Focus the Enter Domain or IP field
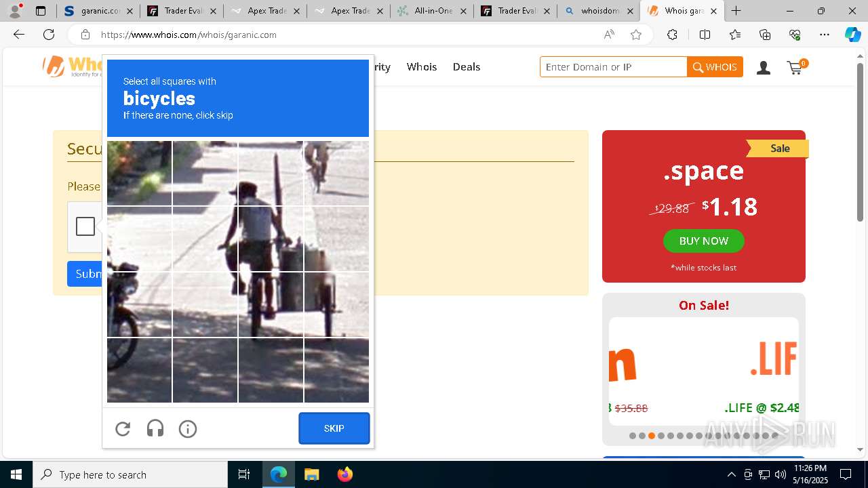Viewport: 868px width, 488px height. pyautogui.click(x=613, y=66)
